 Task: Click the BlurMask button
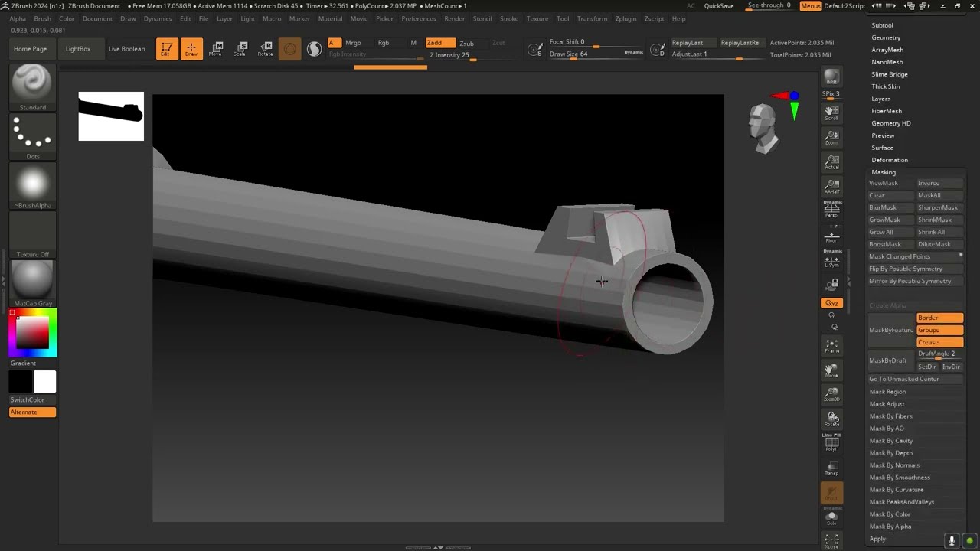click(890, 207)
